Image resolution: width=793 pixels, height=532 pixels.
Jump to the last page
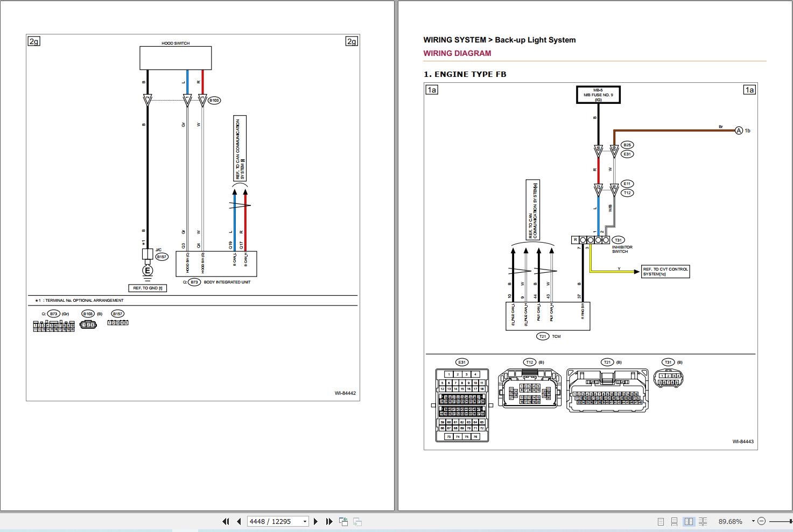[x=329, y=521]
